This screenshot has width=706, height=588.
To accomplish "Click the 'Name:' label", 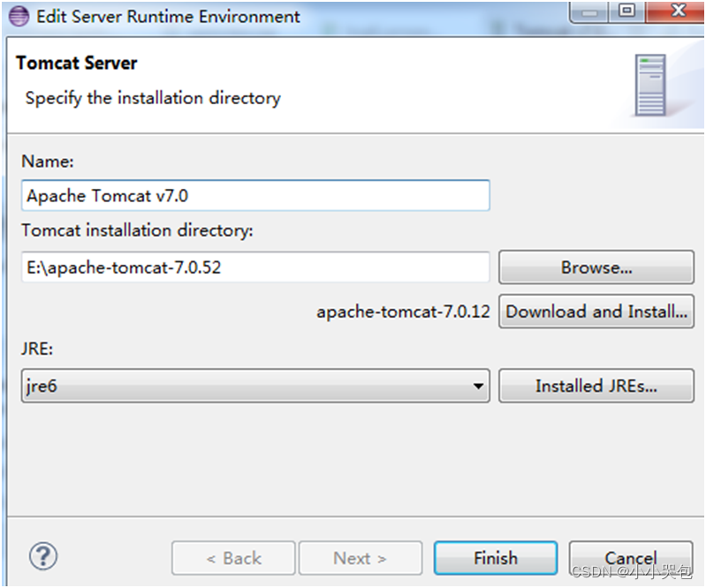I will tap(48, 161).
